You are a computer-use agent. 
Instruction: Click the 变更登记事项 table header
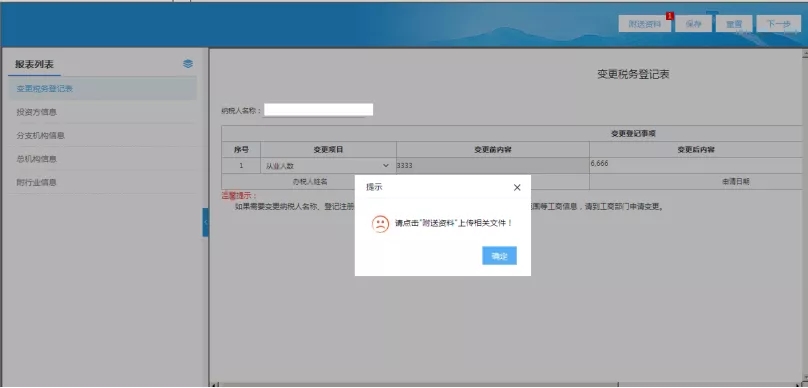[633, 133]
